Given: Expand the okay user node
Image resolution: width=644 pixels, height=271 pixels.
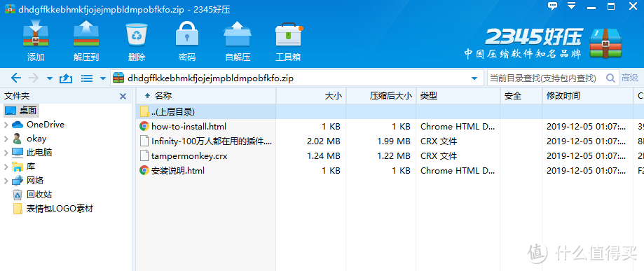Looking at the screenshot, I should point(6,139).
